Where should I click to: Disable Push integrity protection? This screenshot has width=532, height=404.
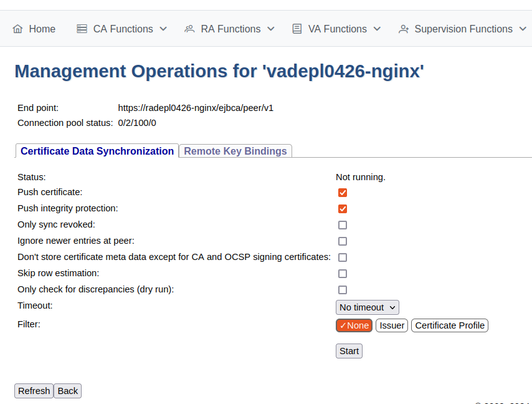pyautogui.click(x=343, y=209)
